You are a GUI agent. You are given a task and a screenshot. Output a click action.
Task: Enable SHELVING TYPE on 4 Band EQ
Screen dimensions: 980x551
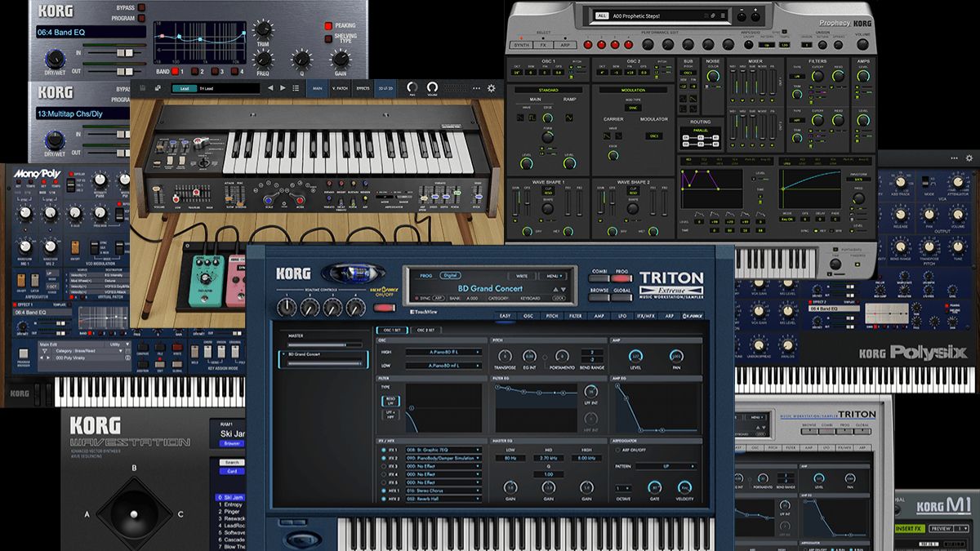tap(327, 38)
